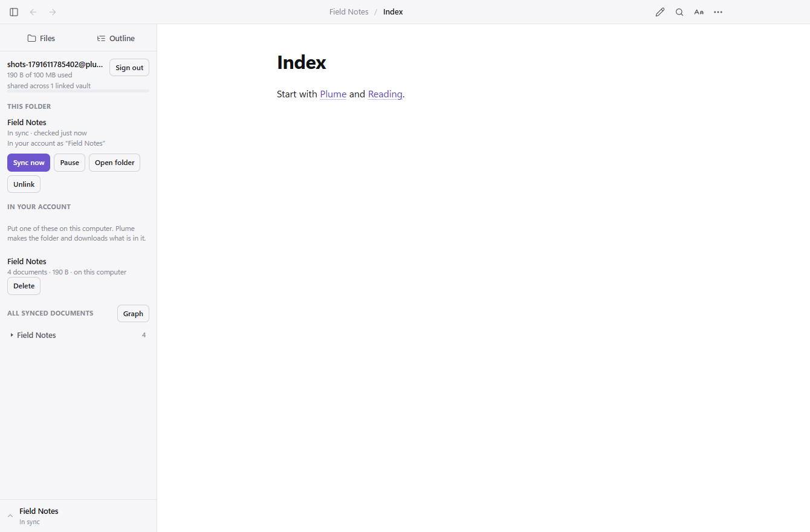Screen dimensions: 810x532
Task: Open the text size Aa icon
Action: (x=699, y=12)
